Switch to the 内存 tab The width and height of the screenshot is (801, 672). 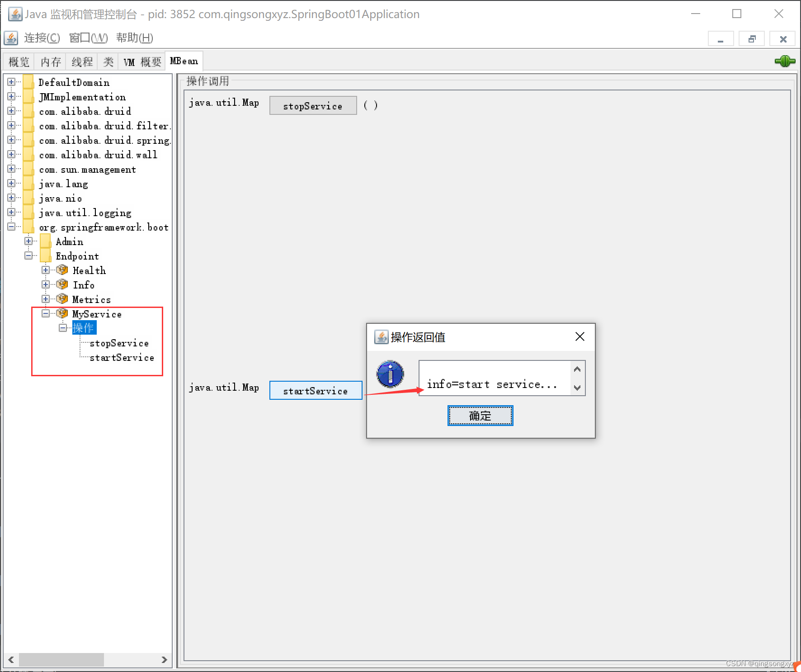click(x=51, y=62)
